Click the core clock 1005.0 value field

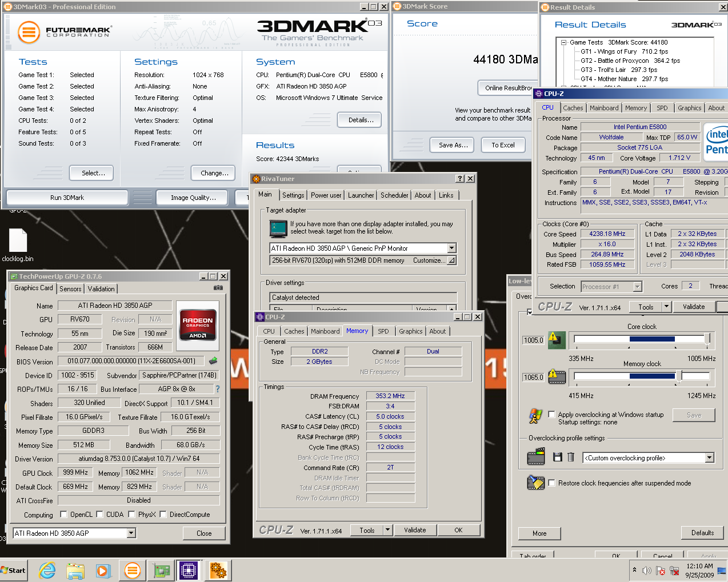click(533, 340)
